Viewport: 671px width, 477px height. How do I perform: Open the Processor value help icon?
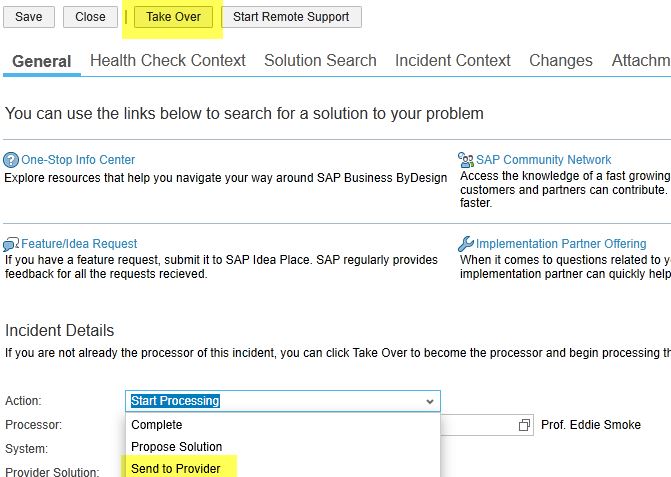(x=524, y=425)
